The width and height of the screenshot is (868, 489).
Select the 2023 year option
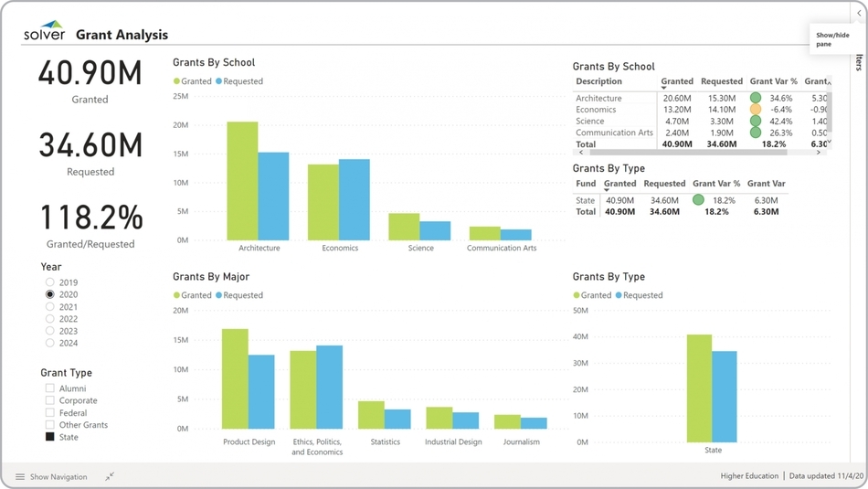50,331
